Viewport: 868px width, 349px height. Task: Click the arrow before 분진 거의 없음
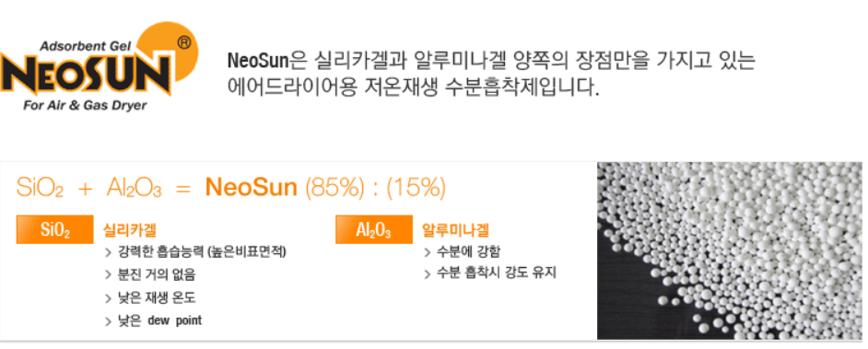[108, 276]
